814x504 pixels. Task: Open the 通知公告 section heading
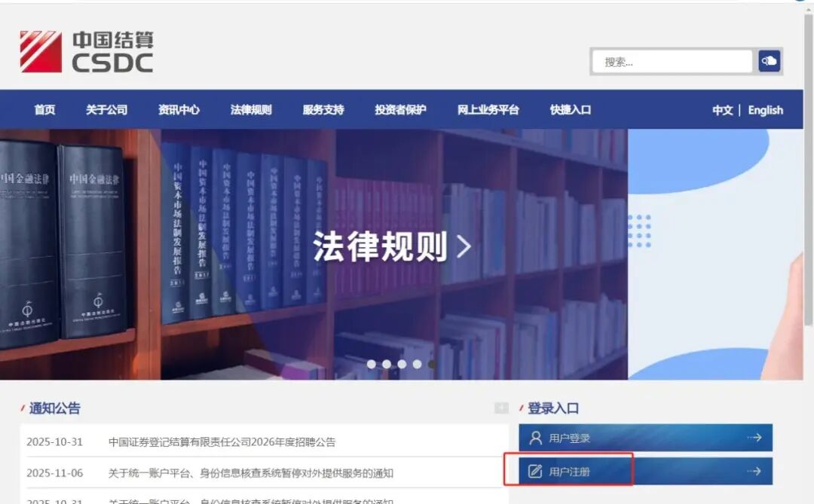[54, 408]
